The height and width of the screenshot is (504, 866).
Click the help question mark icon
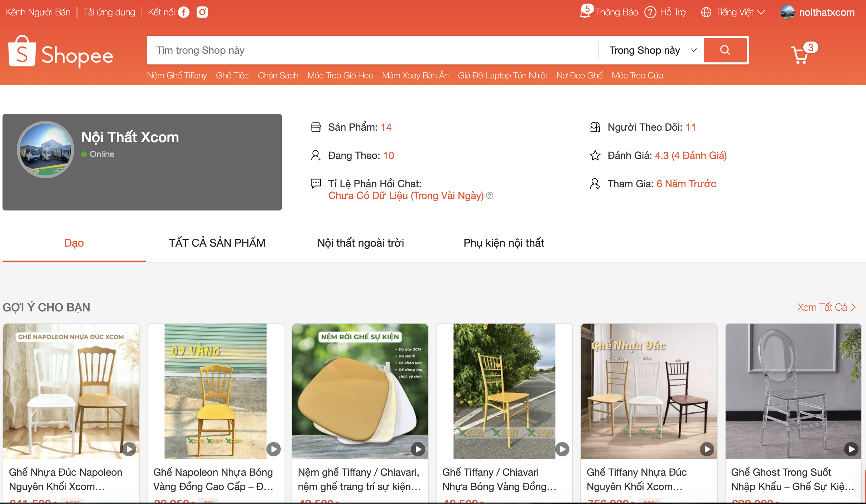[650, 13]
